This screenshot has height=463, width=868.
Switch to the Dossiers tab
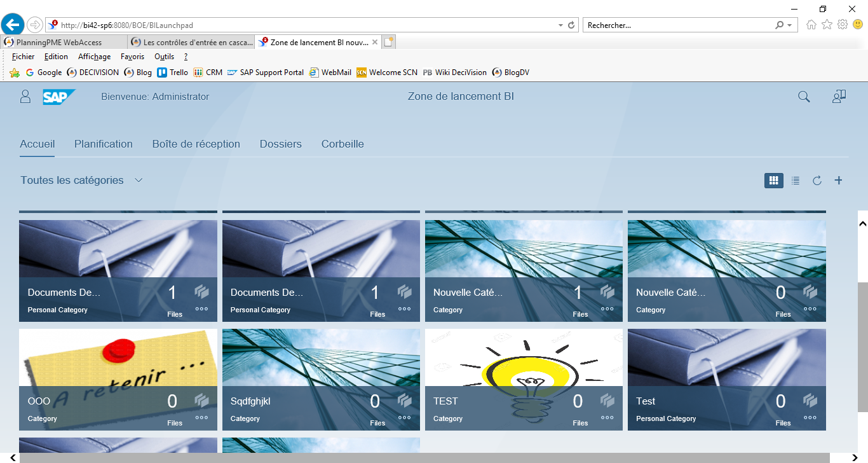[280, 144]
